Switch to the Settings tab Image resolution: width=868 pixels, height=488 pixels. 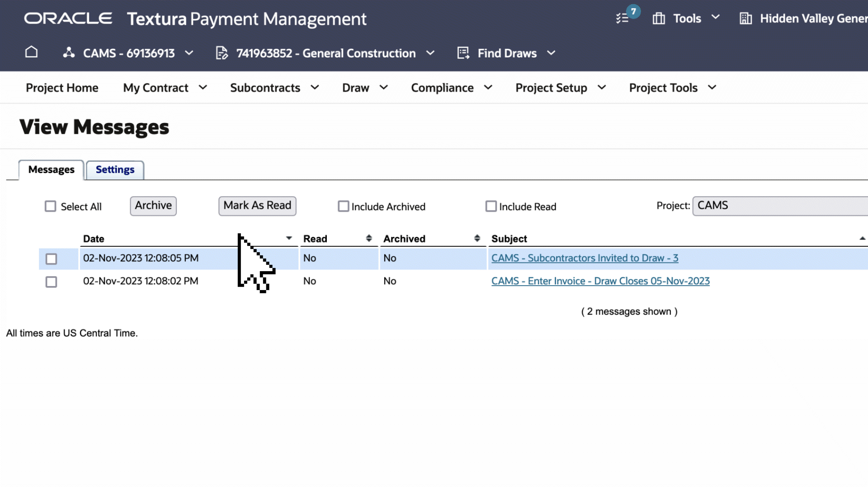(x=115, y=170)
